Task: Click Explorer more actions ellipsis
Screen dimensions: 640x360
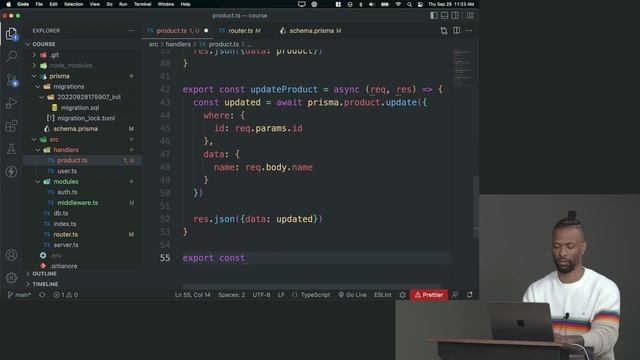Action: [130, 31]
